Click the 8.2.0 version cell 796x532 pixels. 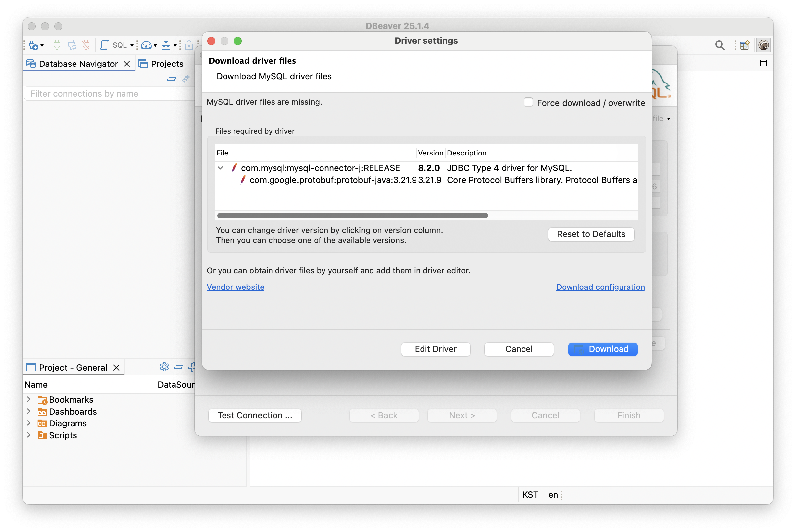(x=428, y=168)
